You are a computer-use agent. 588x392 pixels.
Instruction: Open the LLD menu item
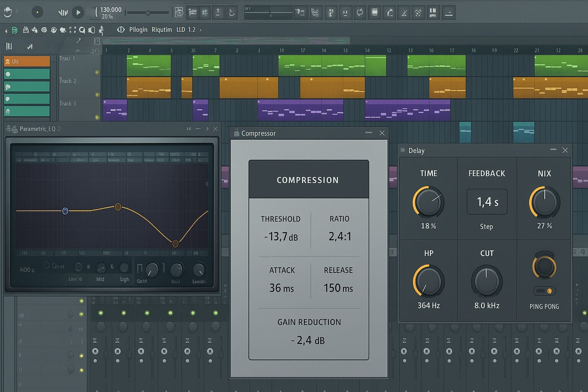(x=181, y=30)
